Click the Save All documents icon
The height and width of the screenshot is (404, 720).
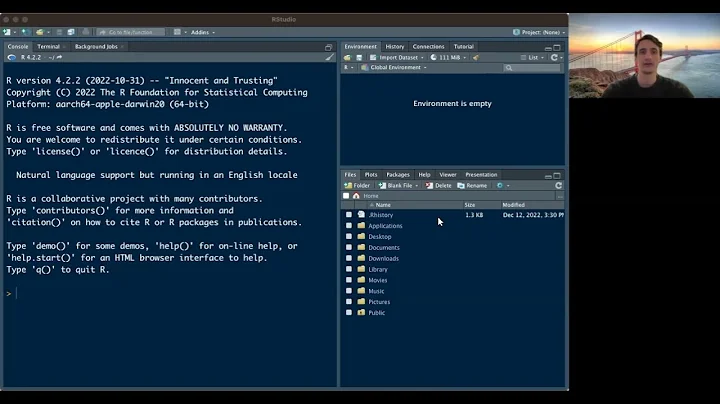click(71, 32)
